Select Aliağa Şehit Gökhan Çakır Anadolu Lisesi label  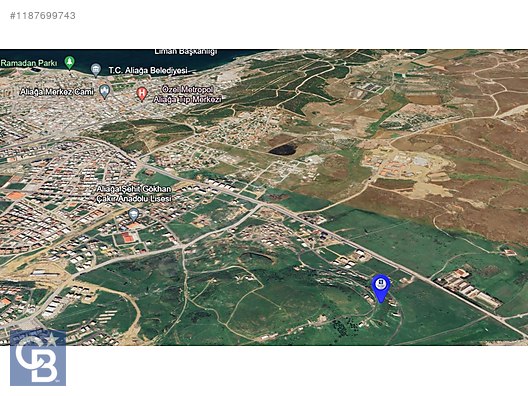tap(134, 194)
